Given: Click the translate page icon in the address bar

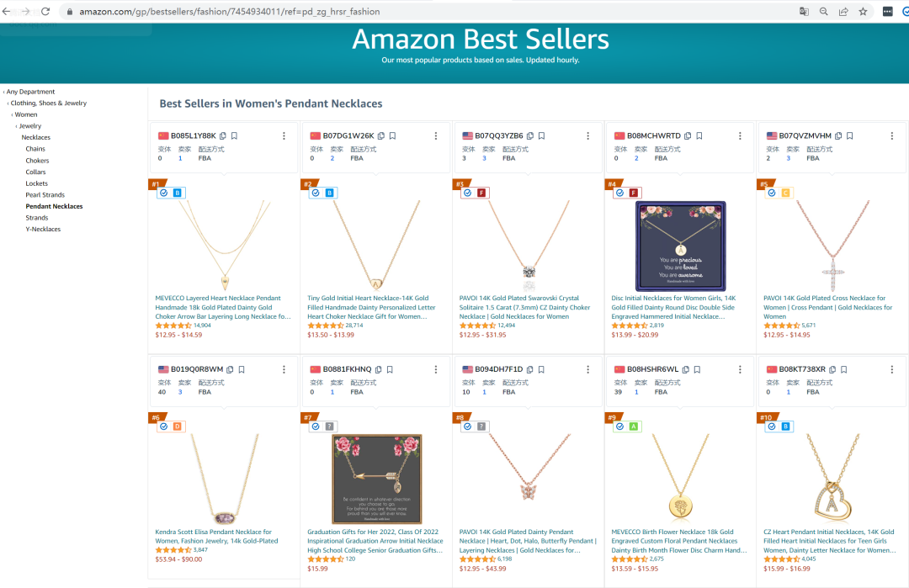Looking at the screenshot, I should pyautogui.click(x=804, y=12).
